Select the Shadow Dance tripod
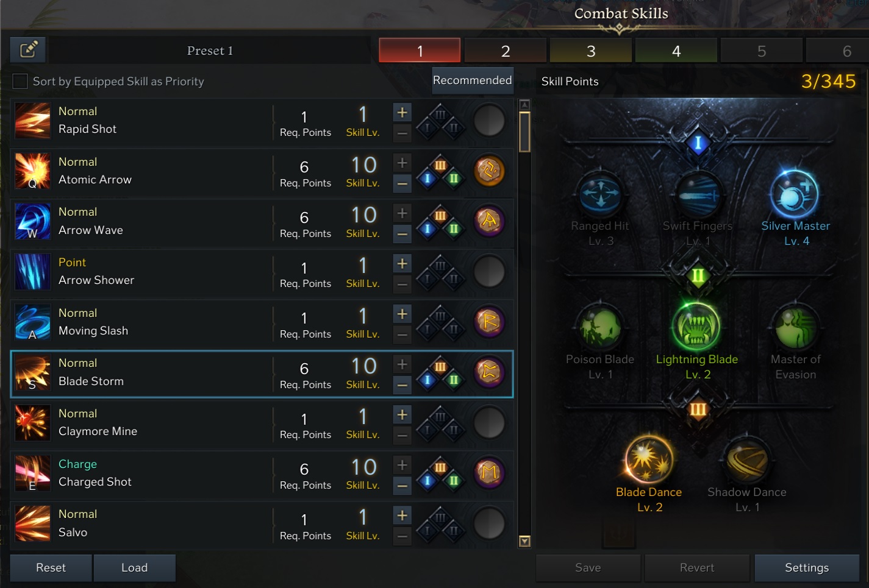The height and width of the screenshot is (588, 869). click(x=746, y=459)
